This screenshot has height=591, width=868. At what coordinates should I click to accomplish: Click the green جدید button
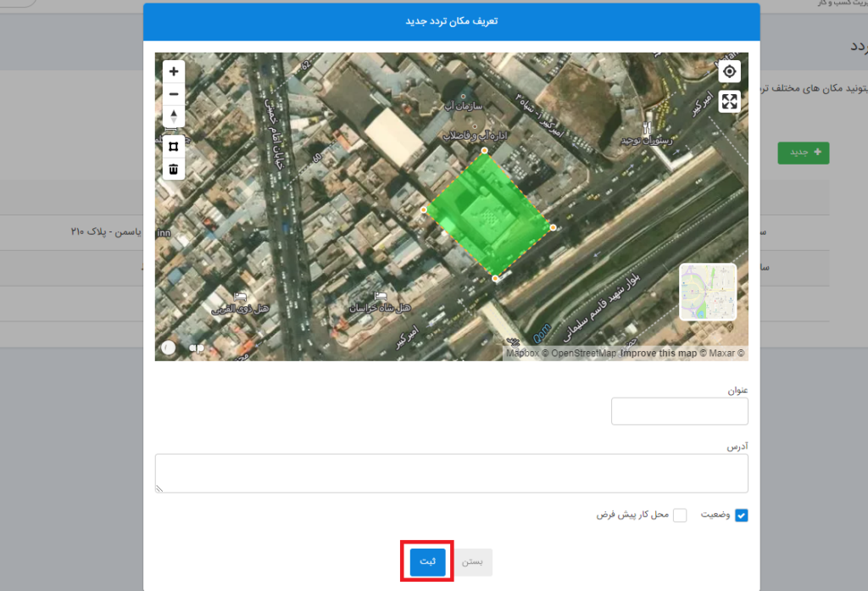coord(803,153)
